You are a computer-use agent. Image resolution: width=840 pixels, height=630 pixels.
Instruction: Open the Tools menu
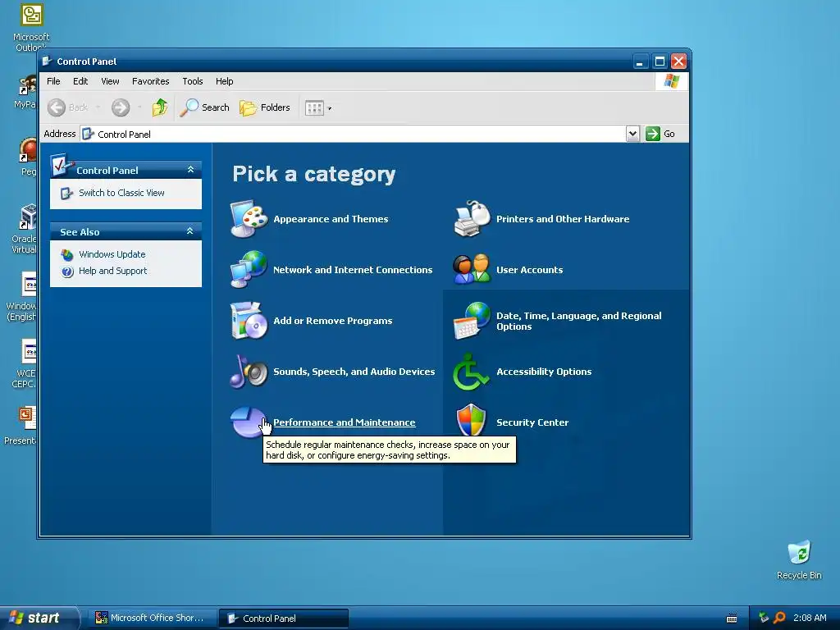(192, 81)
